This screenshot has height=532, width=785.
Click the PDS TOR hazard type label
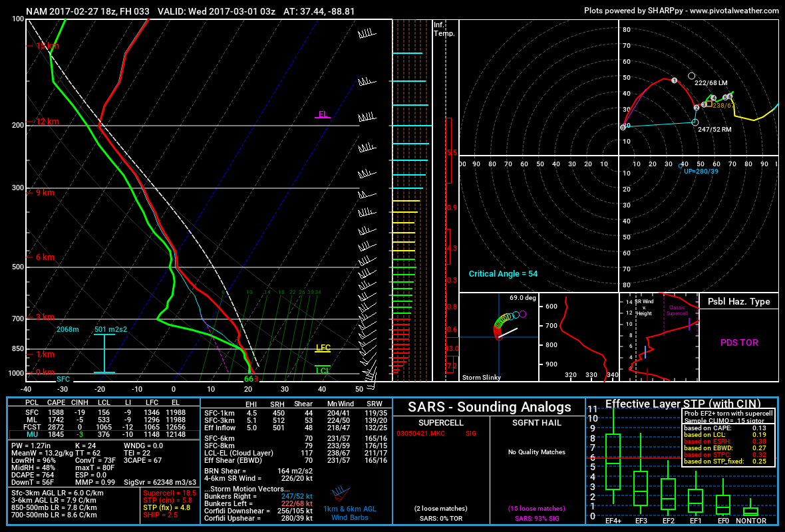coord(739,343)
